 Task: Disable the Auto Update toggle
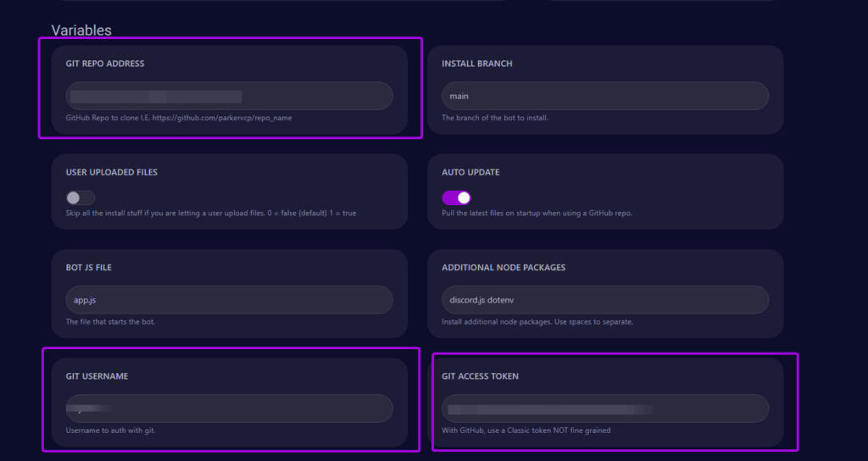pos(456,197)
